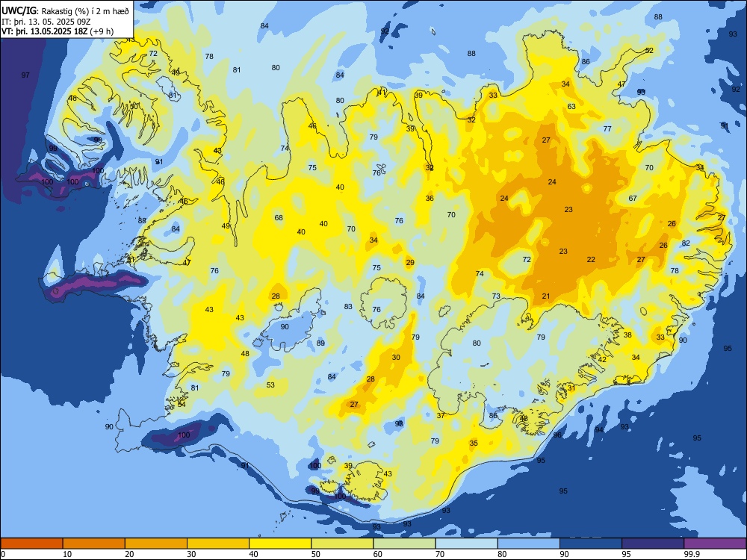
Task: Select the 90–95 dark blue legend swatch
Action: click(591, 544)
